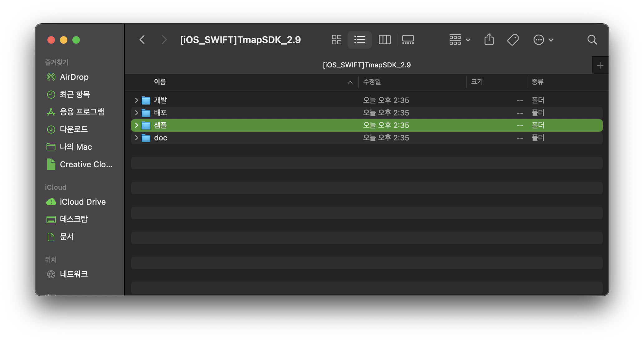Image resolution: width=644 pixels, height=342 pixels.
Task: Add a new tab with plus button
Action: (600, 65)
